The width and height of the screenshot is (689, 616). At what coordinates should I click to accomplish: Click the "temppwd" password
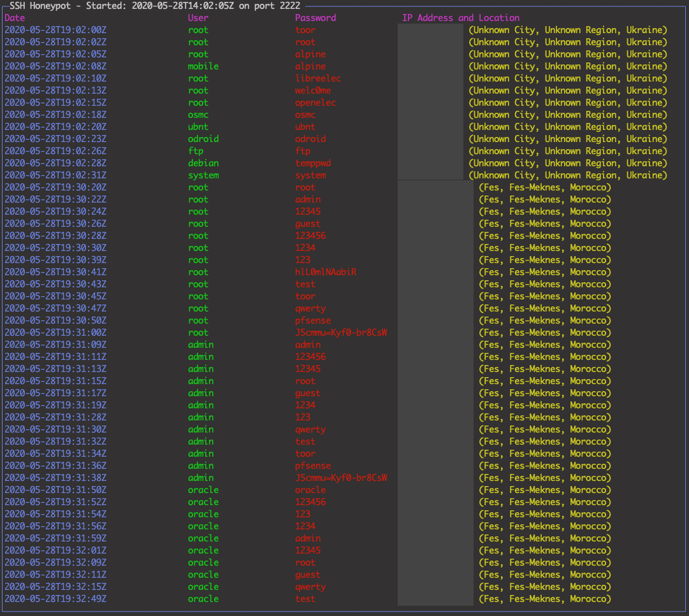(x=313, y=163)
